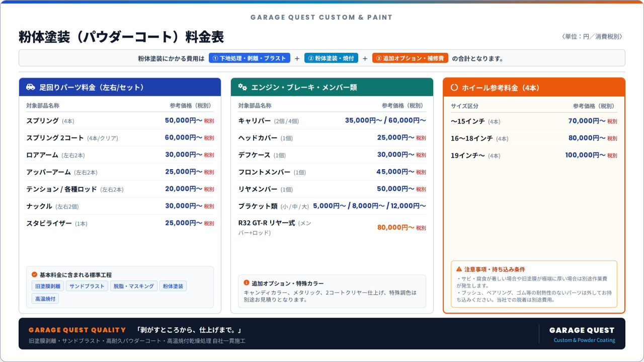Click the 20,000円〜 price for テンション / 各種ロッド
The image size is (644, 362).
click(184, 189)
